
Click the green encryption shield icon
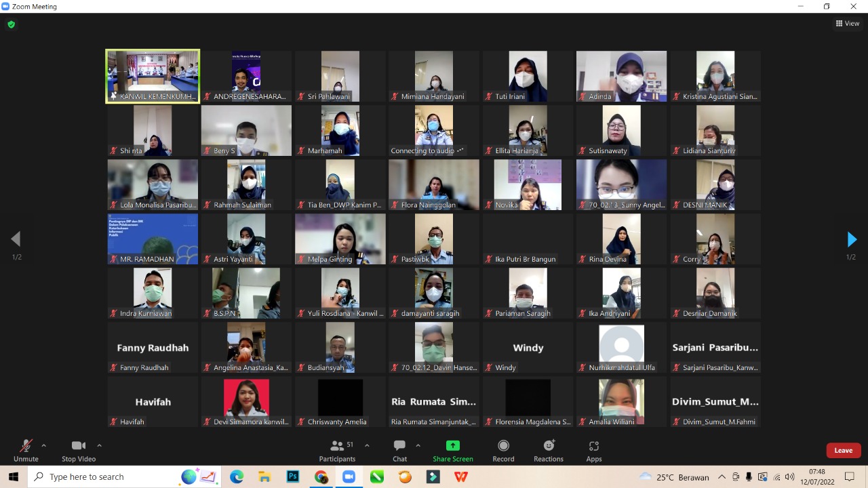pyautogui.click(x=11, y=24)
